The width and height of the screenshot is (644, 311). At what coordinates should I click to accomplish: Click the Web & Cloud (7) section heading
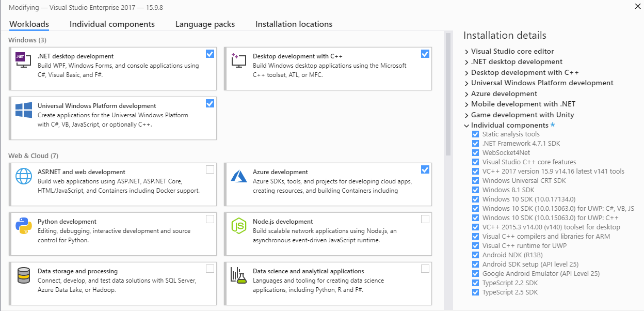pos(33,155)
